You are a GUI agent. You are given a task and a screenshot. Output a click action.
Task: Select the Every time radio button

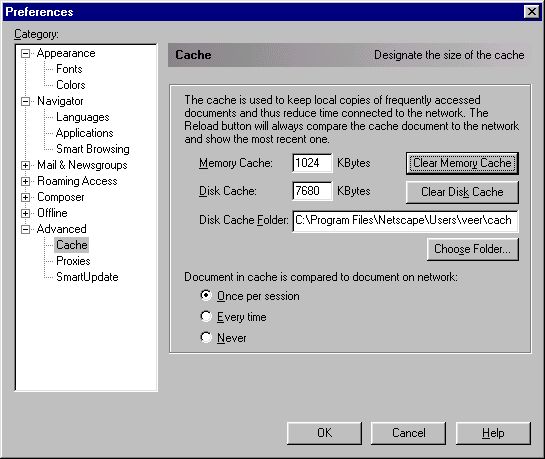[x=206, y=317]
